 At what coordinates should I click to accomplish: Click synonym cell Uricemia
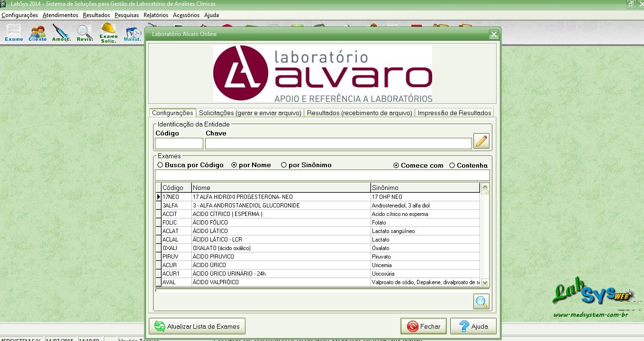pyautogui.click(x=425, y=265)
